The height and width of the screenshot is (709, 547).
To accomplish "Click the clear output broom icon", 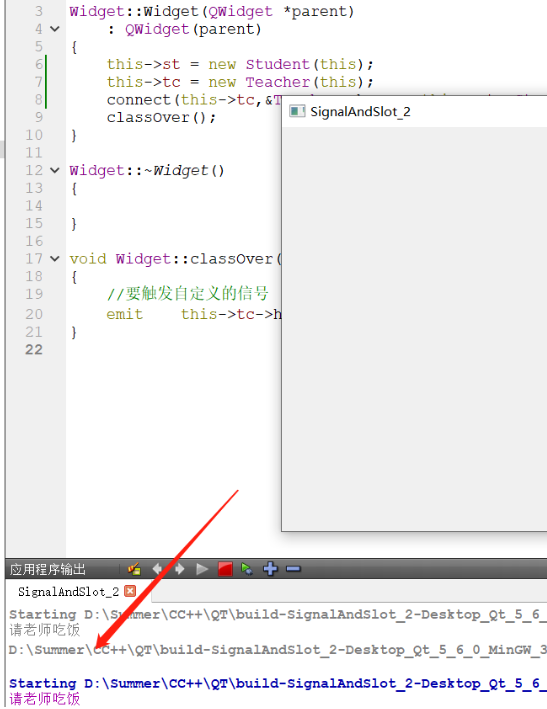I will click(134, 569).
